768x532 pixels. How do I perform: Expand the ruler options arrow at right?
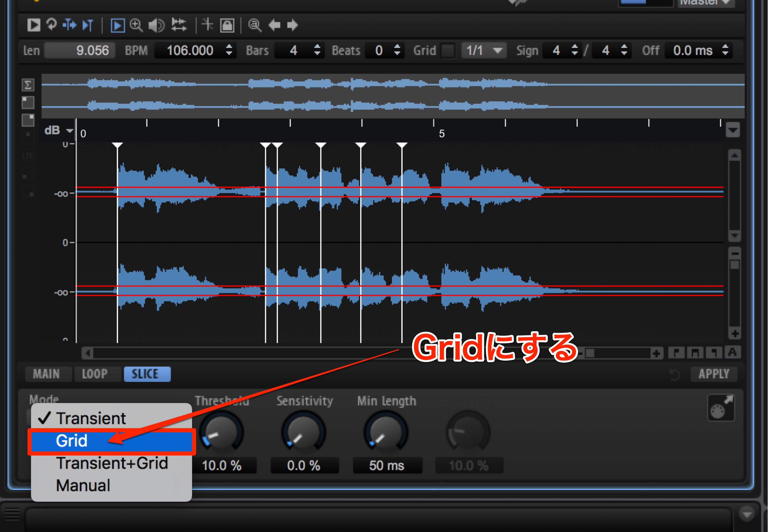click(x=732, y=130)
